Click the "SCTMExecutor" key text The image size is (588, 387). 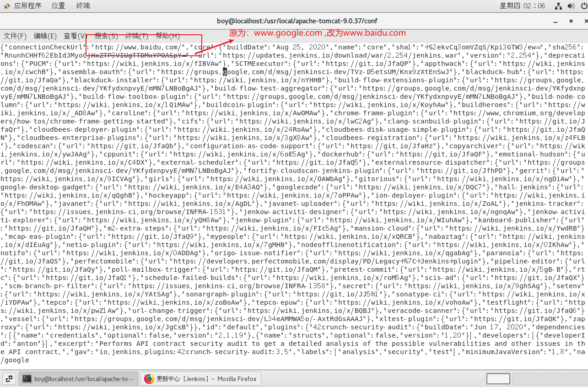260,64
